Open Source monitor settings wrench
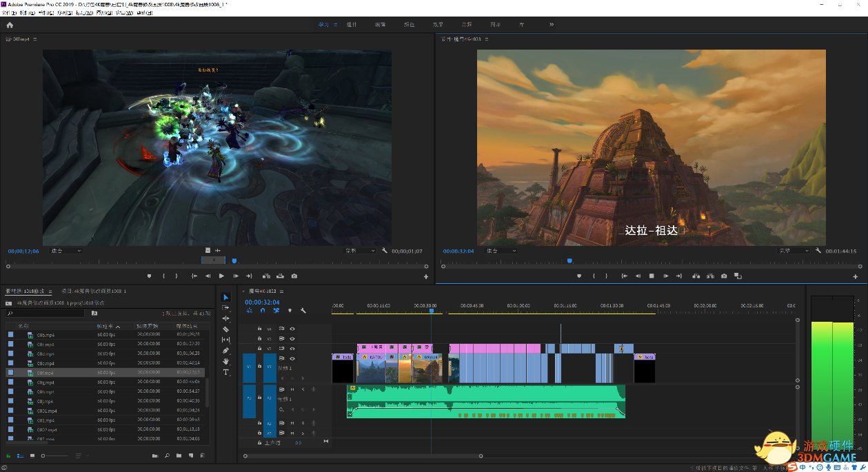The image size is (868, 472). tap(385, 251)
